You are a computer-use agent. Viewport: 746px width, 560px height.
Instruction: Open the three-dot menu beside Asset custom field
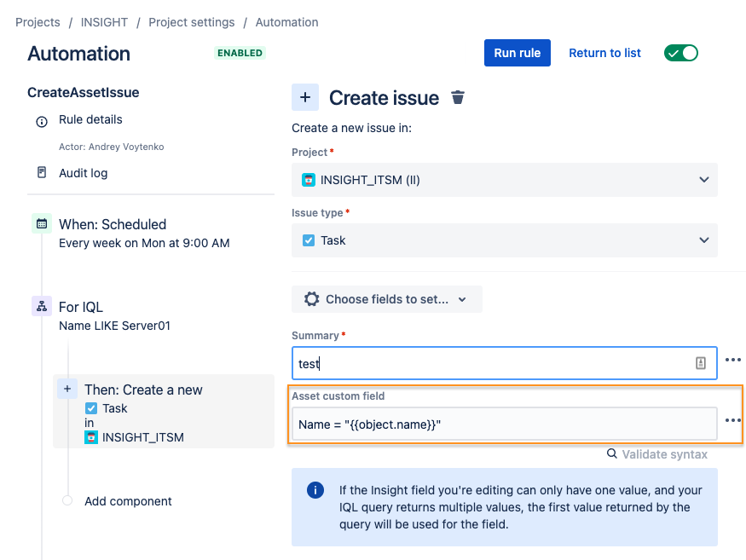coord(732,420)
